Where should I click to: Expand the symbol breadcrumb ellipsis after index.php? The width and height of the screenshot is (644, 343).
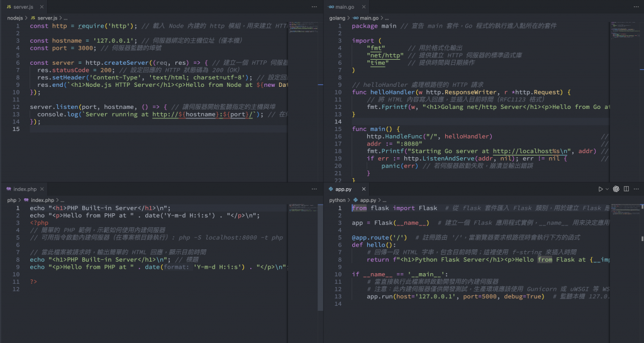62,200
